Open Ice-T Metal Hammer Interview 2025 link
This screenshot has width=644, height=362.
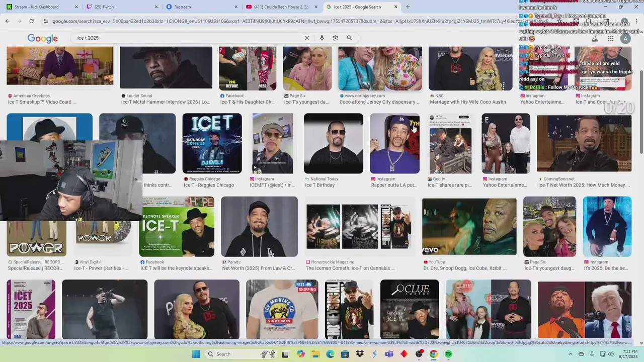click(x=166, y=102)
